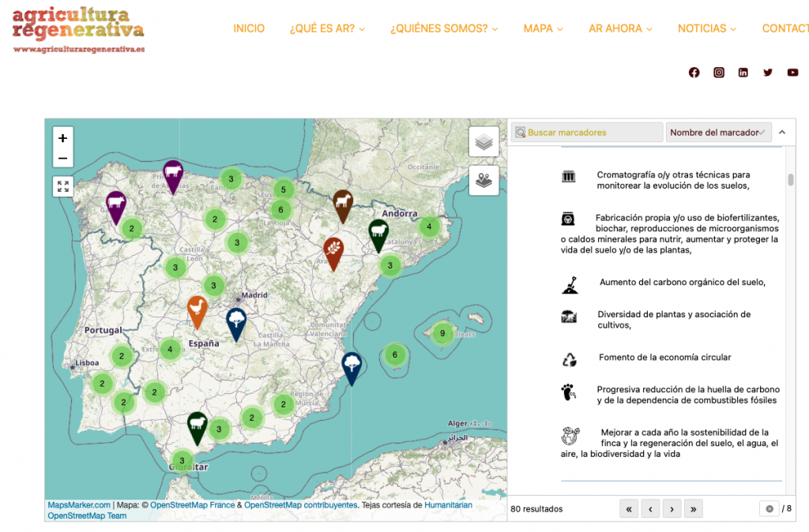
Task: Click the 'Fomento de la economía circular' text
Action: pos(664,358)
